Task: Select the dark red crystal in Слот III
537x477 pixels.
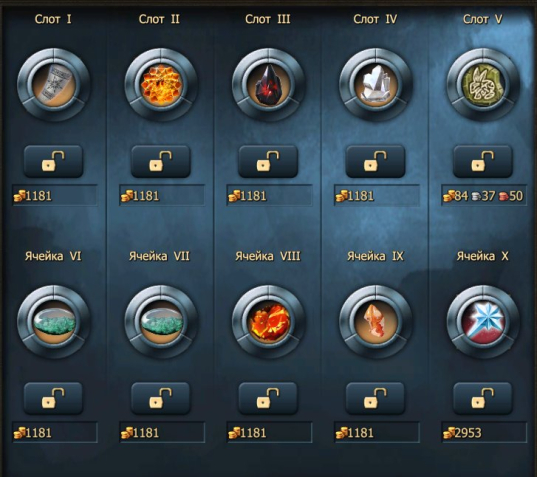Action: pyautogui.click(x=268, y=85)
